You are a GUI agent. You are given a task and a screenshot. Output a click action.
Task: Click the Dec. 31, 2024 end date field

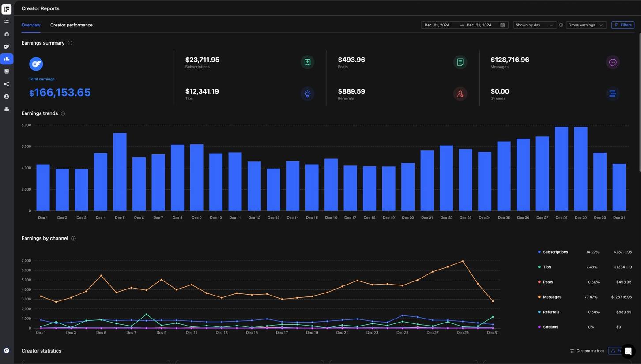479,25
